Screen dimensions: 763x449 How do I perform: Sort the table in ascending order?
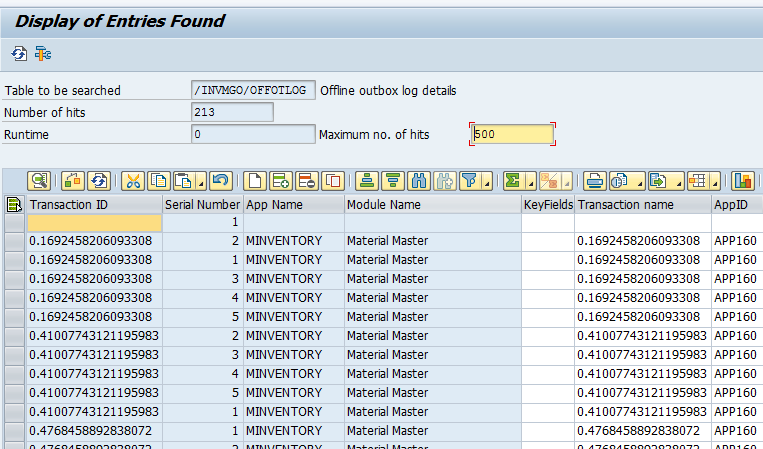pyautogui.click(x=366, y=181)
